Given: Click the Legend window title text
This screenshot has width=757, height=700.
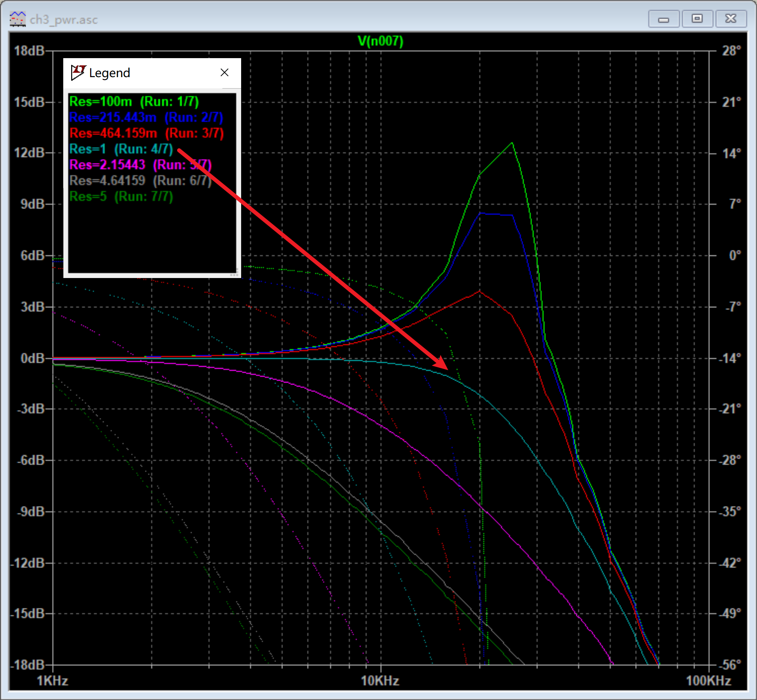Looking at the screenshot, I should click(x=109, y=73).
